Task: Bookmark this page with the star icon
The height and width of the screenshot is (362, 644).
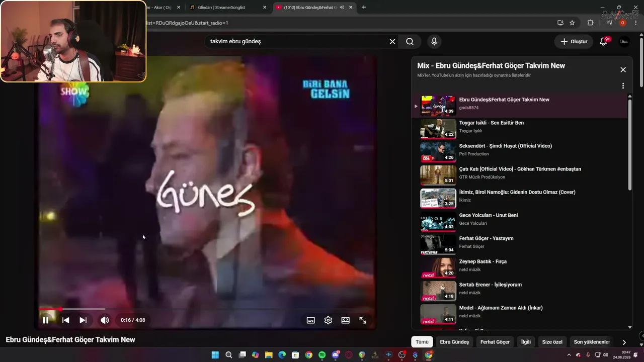Action: pos(572,23)
